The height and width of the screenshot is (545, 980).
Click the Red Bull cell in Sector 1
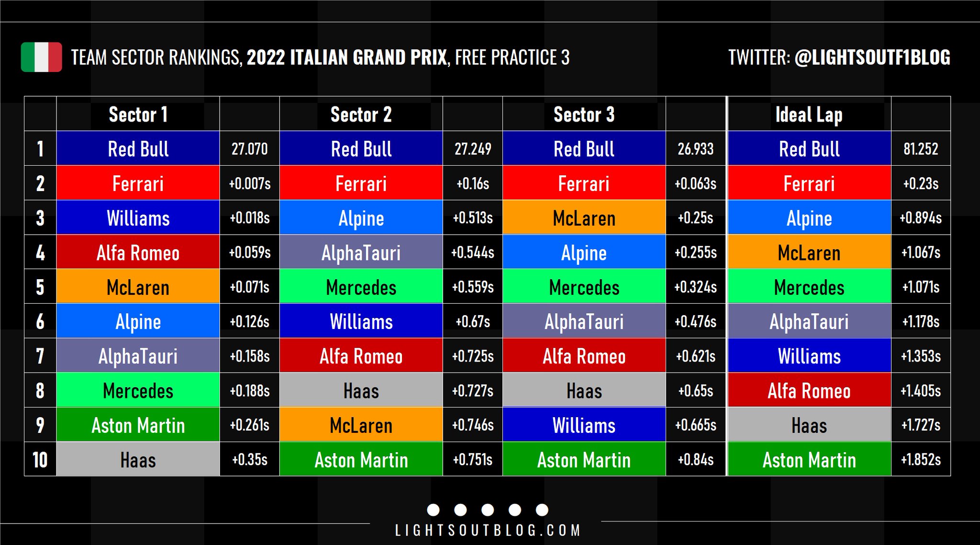(x=138, y=149)
